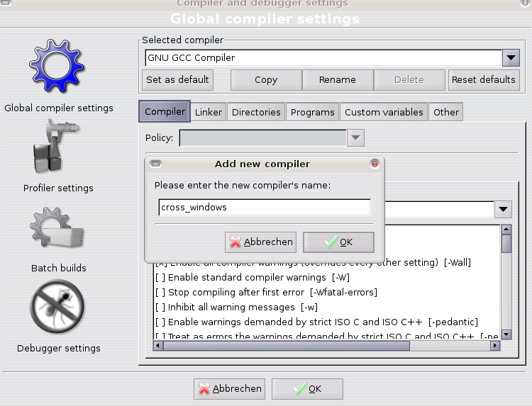Click red X icon on dialog Abbrechen button
532x406 pixels.
(235, 242)
